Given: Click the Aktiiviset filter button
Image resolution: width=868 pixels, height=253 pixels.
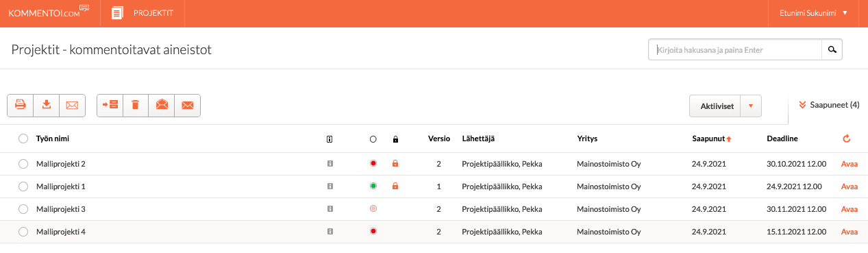Looking at the screenshot, I should (x=715, y=106).
